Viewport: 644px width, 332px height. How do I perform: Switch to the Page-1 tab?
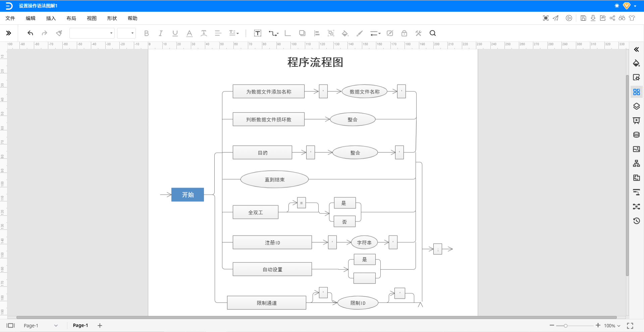(80, 325)
